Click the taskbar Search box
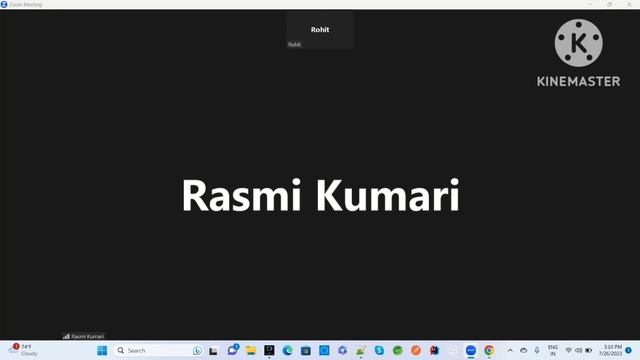The image size is (640, 360). coord(158,350)
